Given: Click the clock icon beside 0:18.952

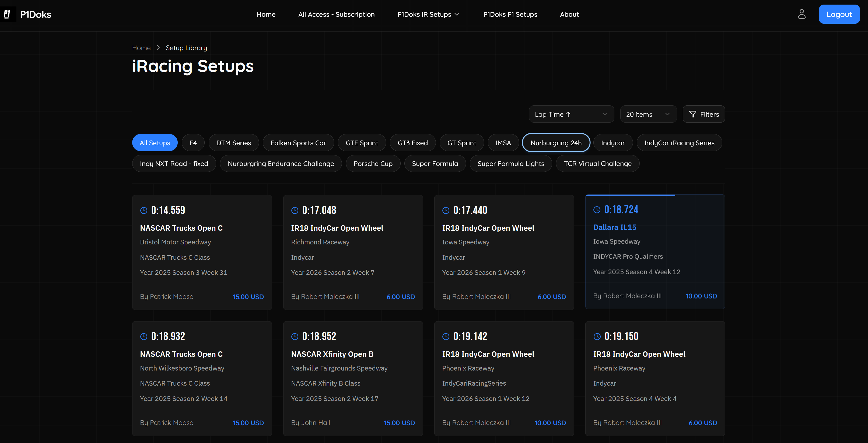Looking at the screenshot, I should (295, 337).
